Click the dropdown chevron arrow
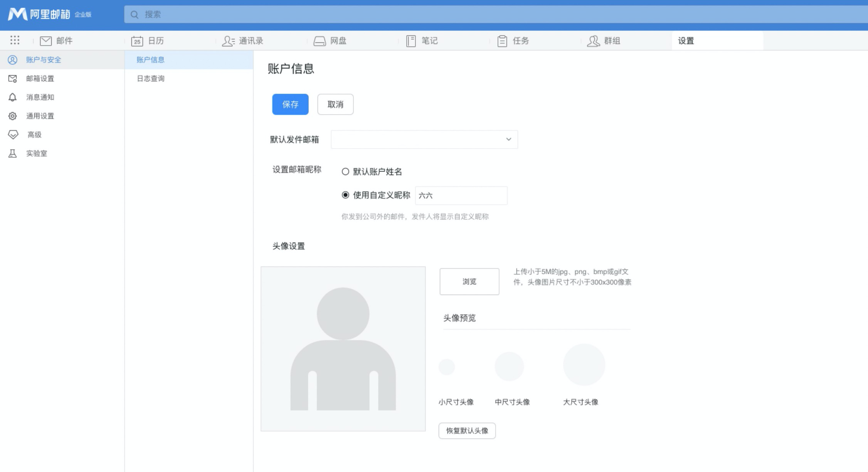This screenshot has height=472, width=868. click(x=508, y=139)
